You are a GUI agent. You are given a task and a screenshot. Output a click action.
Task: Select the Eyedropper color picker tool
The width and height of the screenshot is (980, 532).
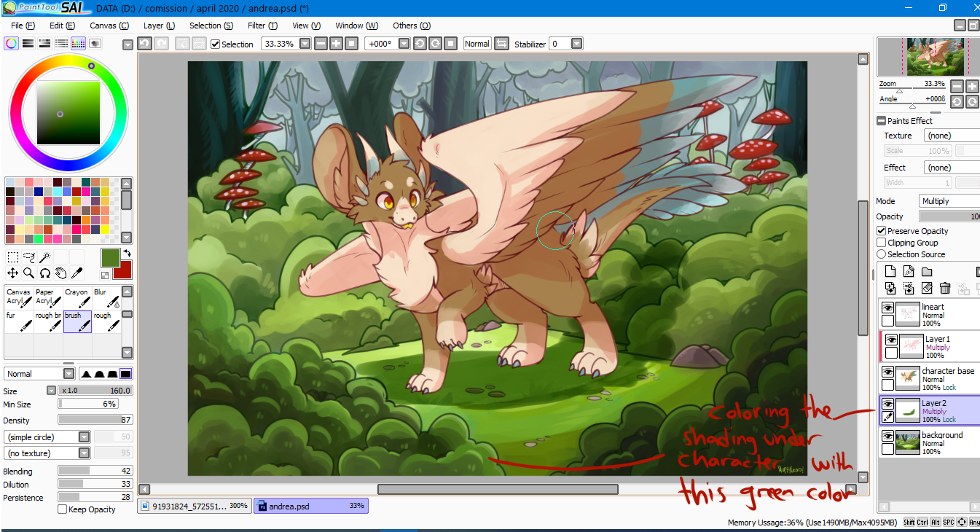pos(77,273)
